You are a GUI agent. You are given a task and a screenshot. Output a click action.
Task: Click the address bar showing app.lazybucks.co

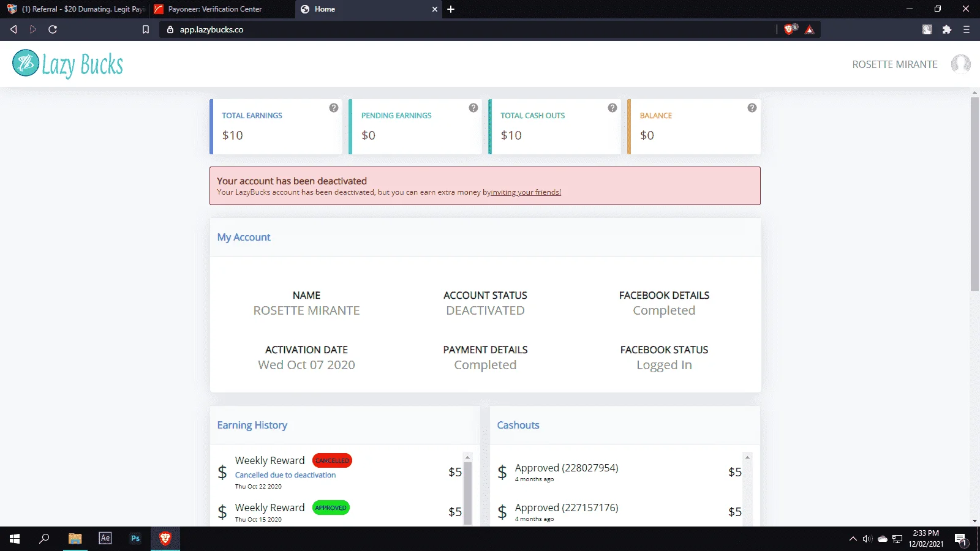point(469,29)
